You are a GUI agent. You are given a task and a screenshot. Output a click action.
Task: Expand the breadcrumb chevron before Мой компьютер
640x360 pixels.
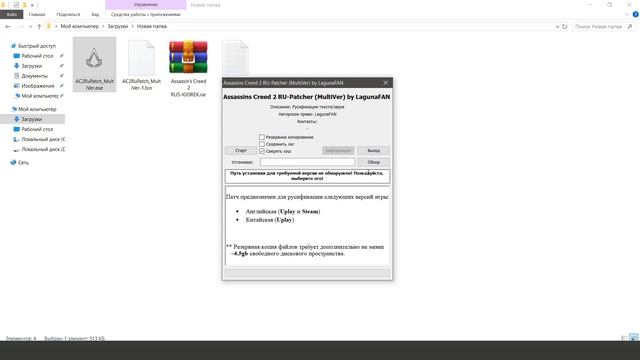[56, 27]
